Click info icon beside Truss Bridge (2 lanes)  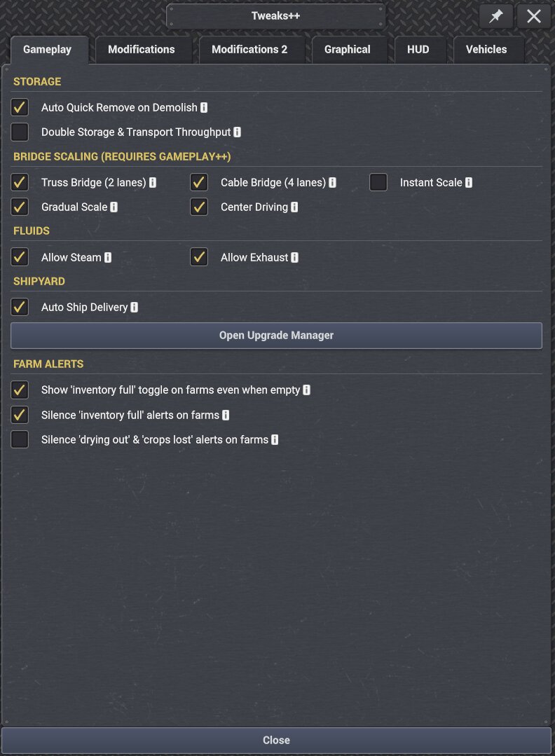pyautogui.click(x=152, y=183)
